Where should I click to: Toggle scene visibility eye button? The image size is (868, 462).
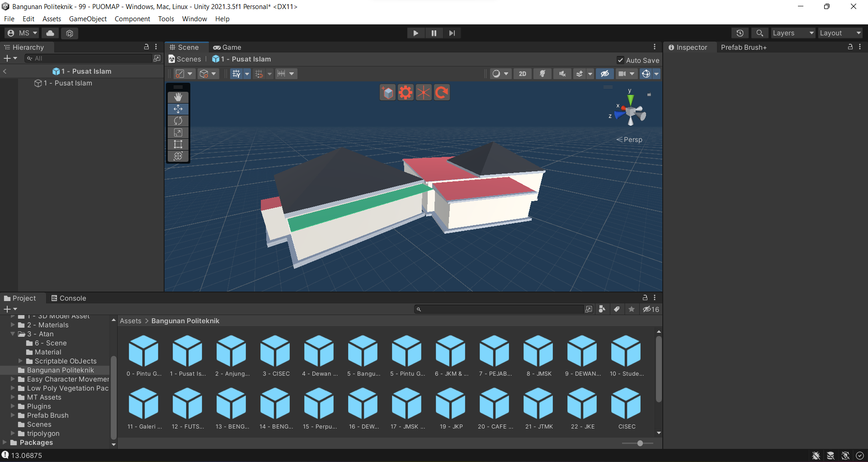coord(604,74)
